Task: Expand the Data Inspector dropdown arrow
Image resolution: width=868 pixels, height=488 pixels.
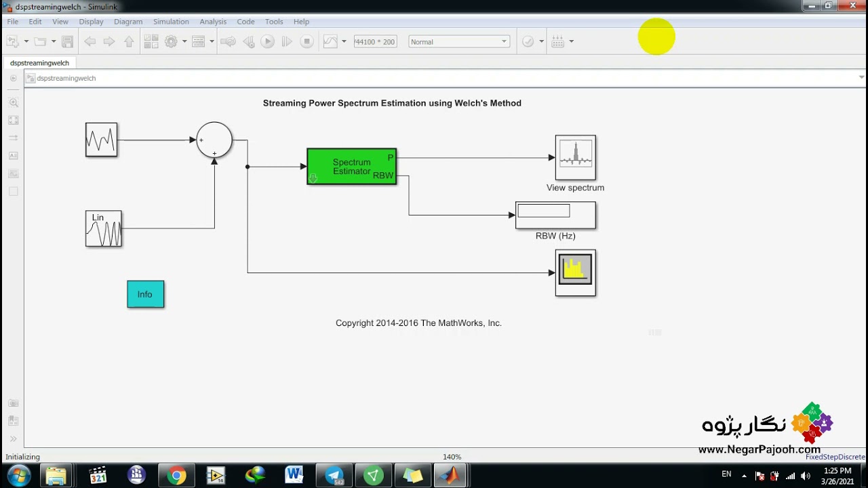Action: tap(344, 41)
